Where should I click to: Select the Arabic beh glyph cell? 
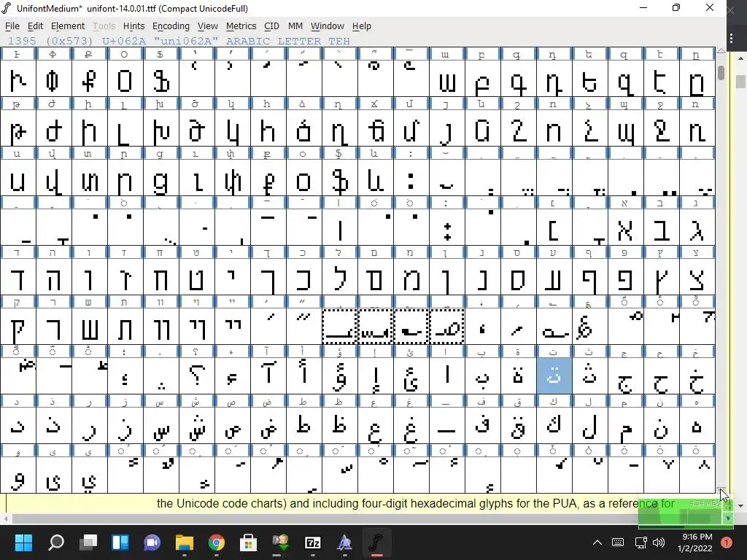point(483,376)
